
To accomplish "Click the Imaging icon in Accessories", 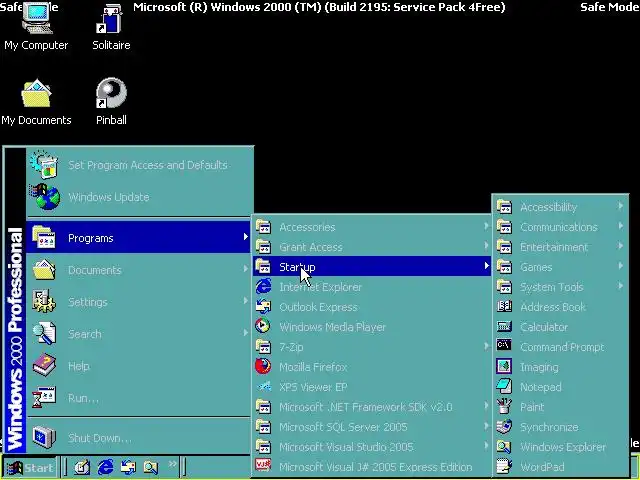I will pyautogui.click(x=504, y=366).
